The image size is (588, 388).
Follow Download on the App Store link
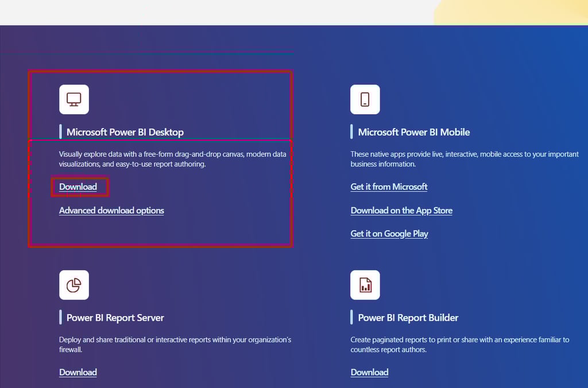click(x=401, y=210)
